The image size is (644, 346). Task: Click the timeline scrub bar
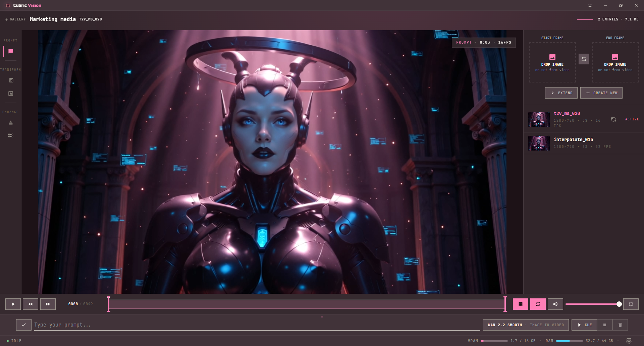(307, 304)
